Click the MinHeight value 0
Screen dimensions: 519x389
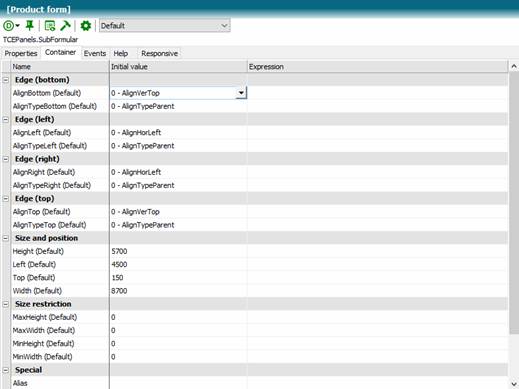click(x=113, y=344)
